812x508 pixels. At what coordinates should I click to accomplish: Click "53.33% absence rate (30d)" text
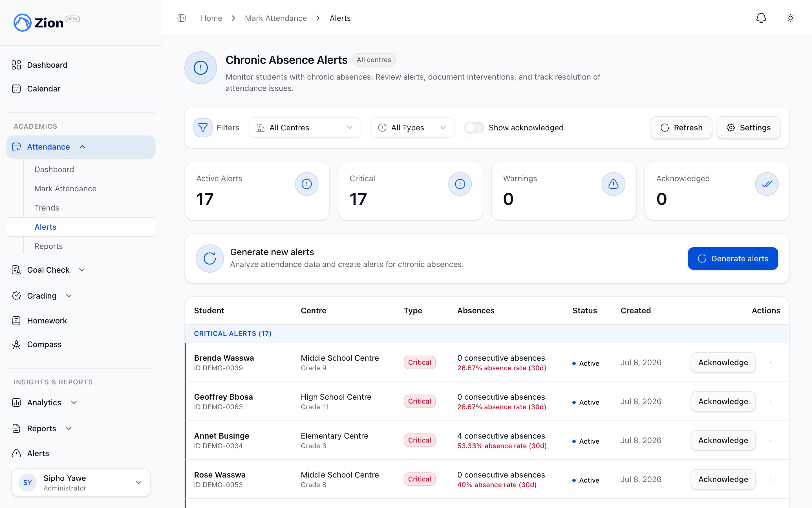tap(502, 446)
